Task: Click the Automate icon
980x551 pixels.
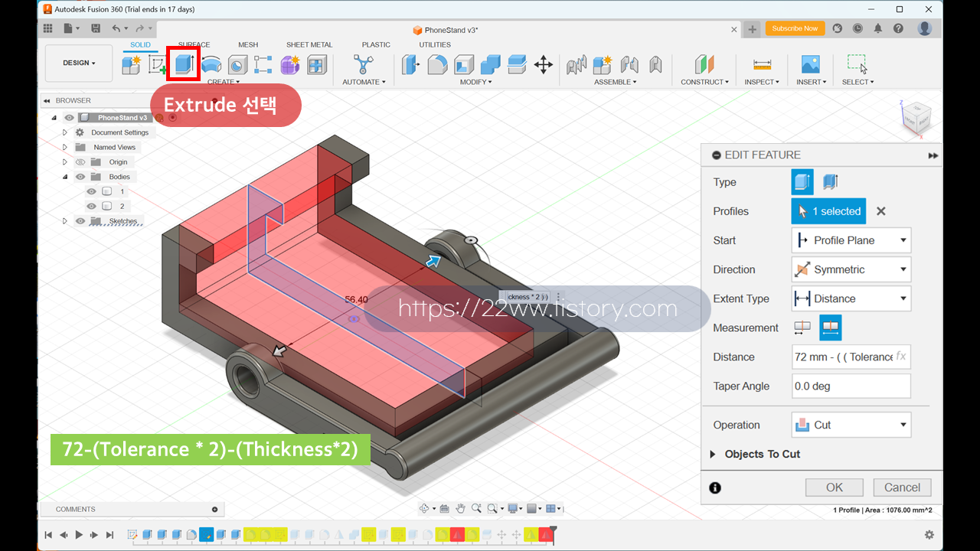Action: pyautogui.click(x=362, y=64)
